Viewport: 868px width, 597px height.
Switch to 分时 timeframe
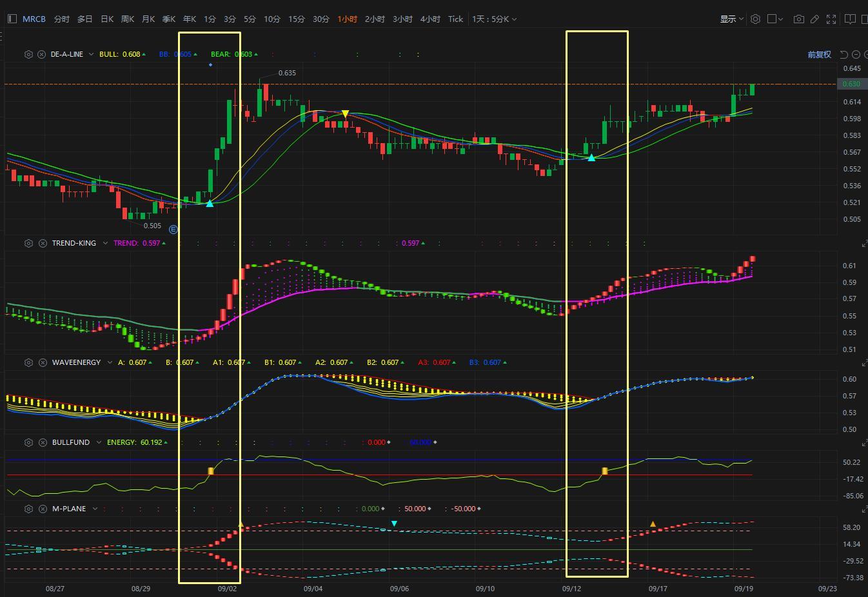point(62,19)
